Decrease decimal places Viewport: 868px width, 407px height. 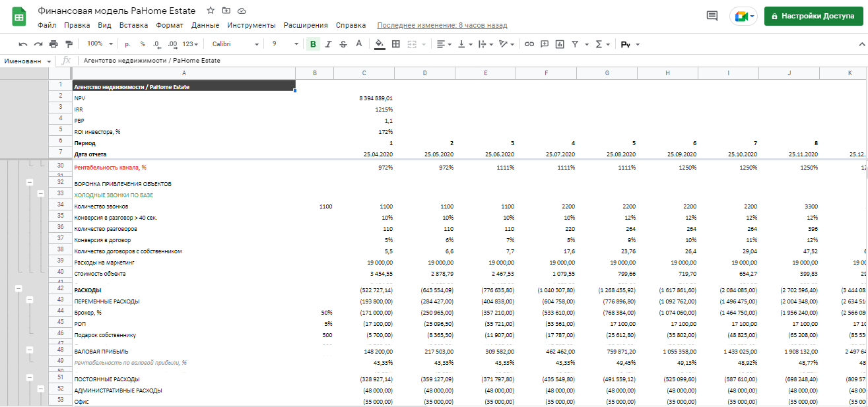(156, 44)
